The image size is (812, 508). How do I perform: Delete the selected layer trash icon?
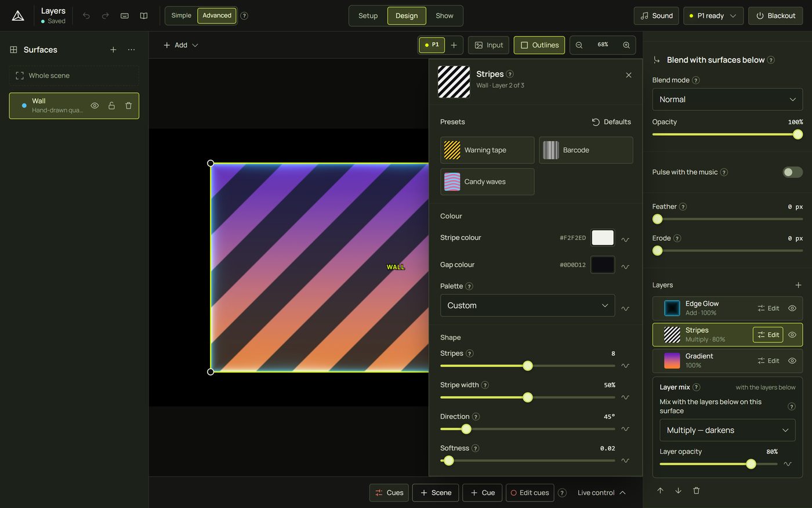[x=696, y=491]
